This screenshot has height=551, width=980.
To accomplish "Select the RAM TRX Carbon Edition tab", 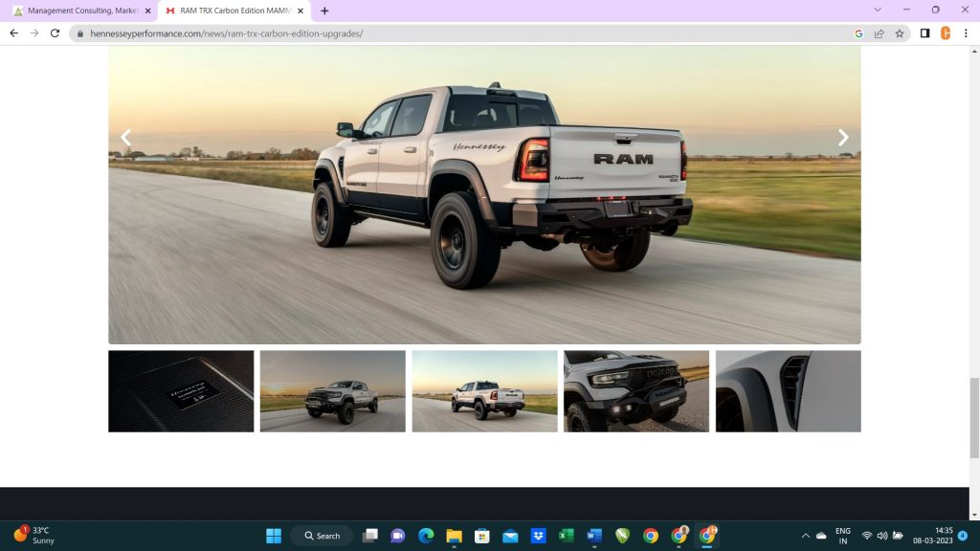I will (x=235, y=11).
